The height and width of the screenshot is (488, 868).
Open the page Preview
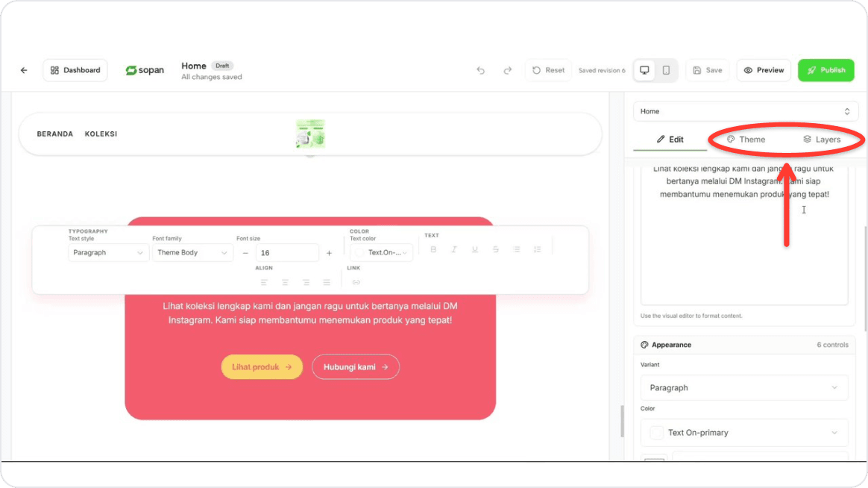764,70
